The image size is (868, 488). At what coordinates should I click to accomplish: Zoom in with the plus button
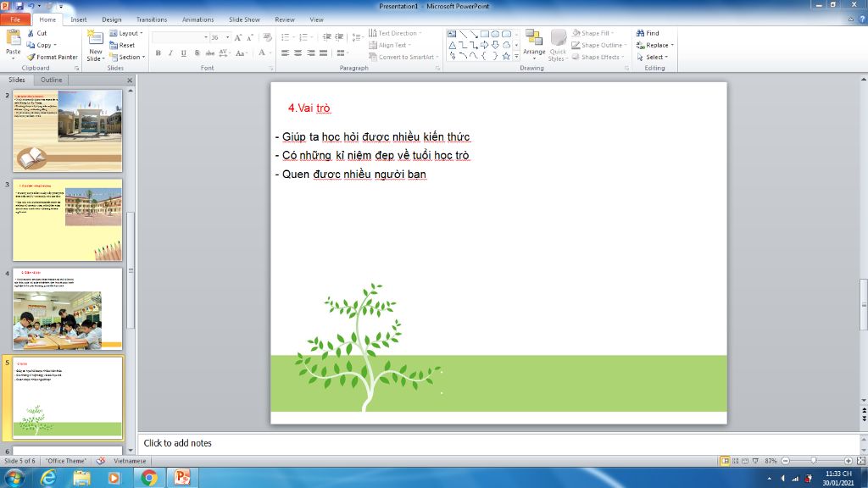click(x=848, y=461)
